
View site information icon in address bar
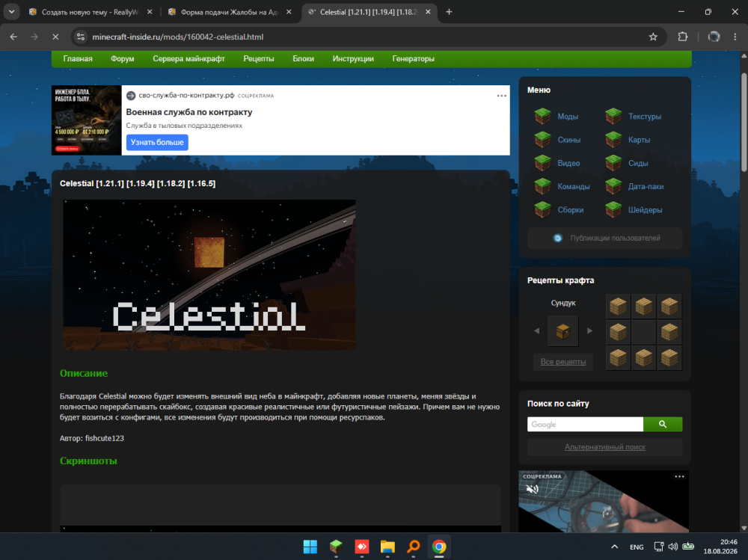click(x=81, y=37)
